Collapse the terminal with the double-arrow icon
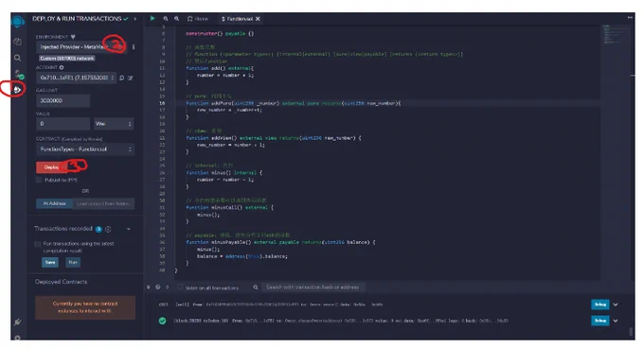The width and height of the screenshot is (644, 349). tap(149, 288)
